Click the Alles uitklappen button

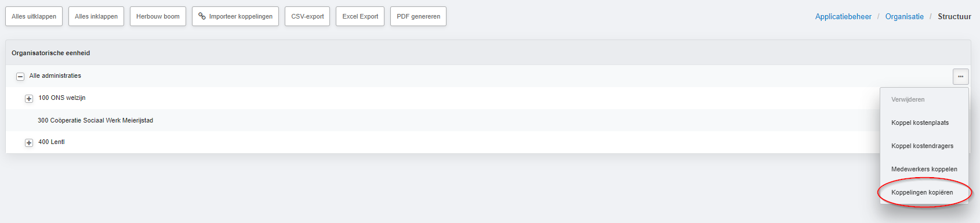34,16
